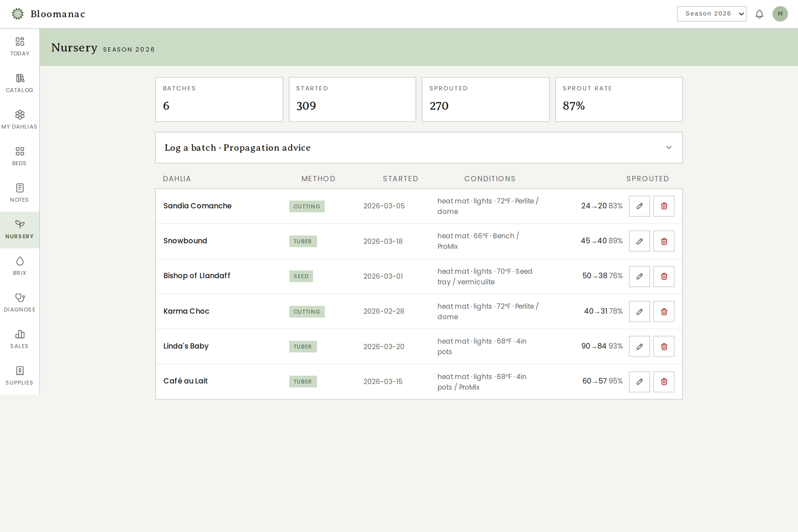Delete the Café au Lait batch
This screenshot has height=532, width=798.
pyautogui.click(x=664, y=382)
